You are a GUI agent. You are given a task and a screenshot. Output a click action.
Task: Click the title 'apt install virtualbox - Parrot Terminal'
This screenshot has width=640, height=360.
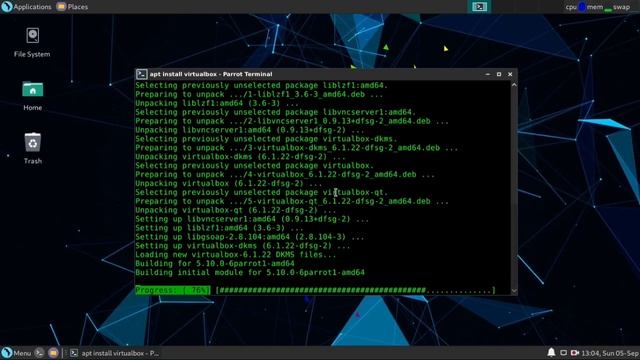click(x=211, y=74)
